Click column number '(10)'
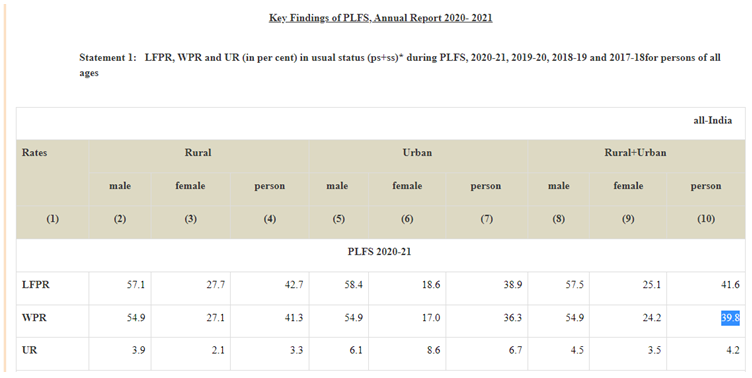 706,219
